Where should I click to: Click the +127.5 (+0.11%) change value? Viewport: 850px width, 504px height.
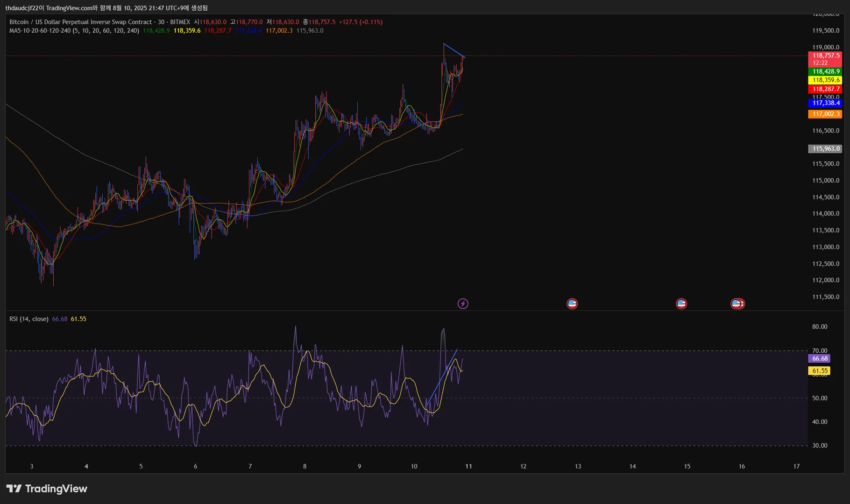click(361, 22)
